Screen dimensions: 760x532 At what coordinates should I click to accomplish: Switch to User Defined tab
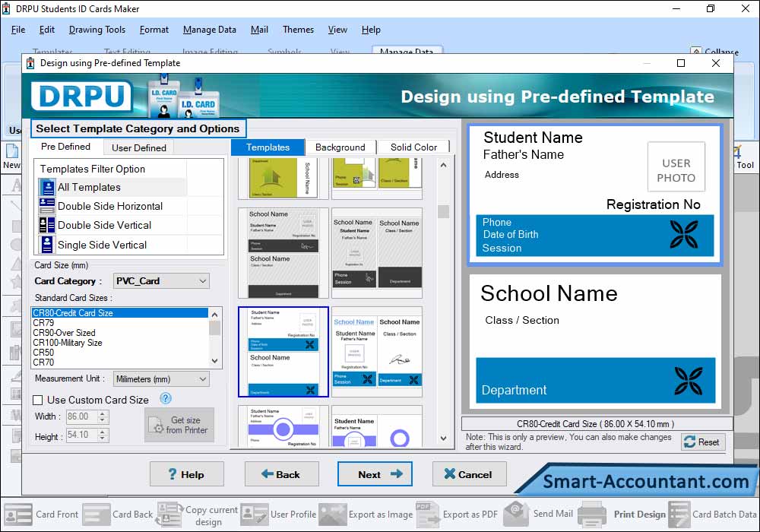pyautogui.click(x=138, y=147)
